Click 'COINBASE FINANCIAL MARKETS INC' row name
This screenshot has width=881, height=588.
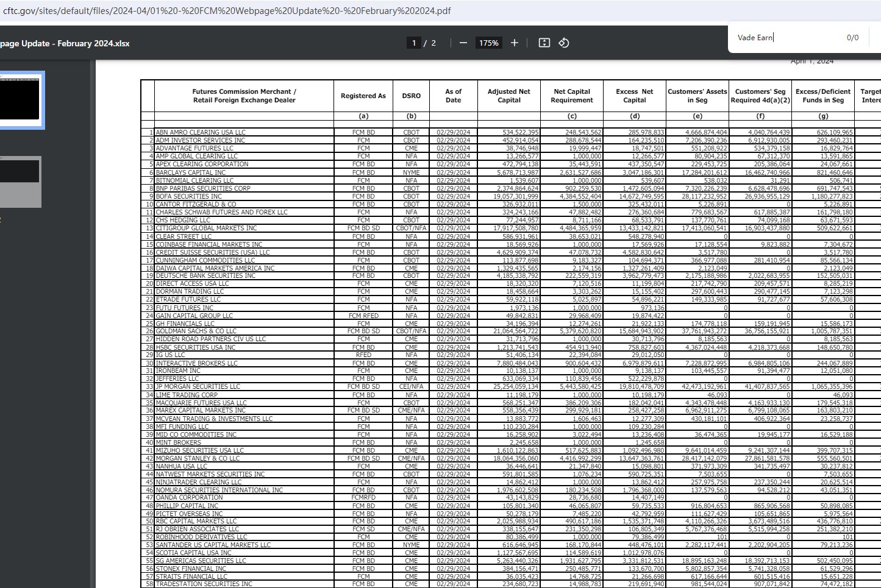(x=209, y=244)
